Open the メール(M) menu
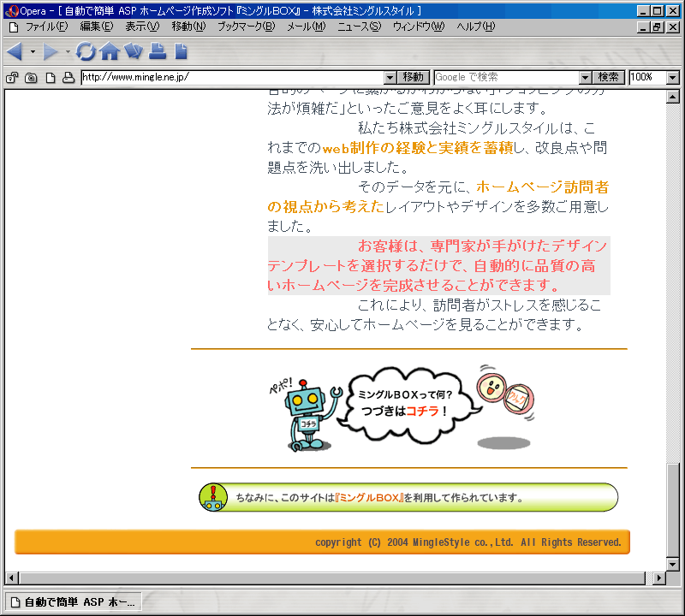The image size is (685, 616). (x=307, y=27)
